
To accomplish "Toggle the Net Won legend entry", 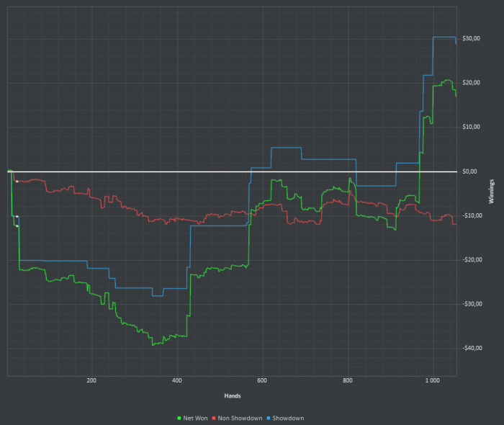I will coord(192,419).
